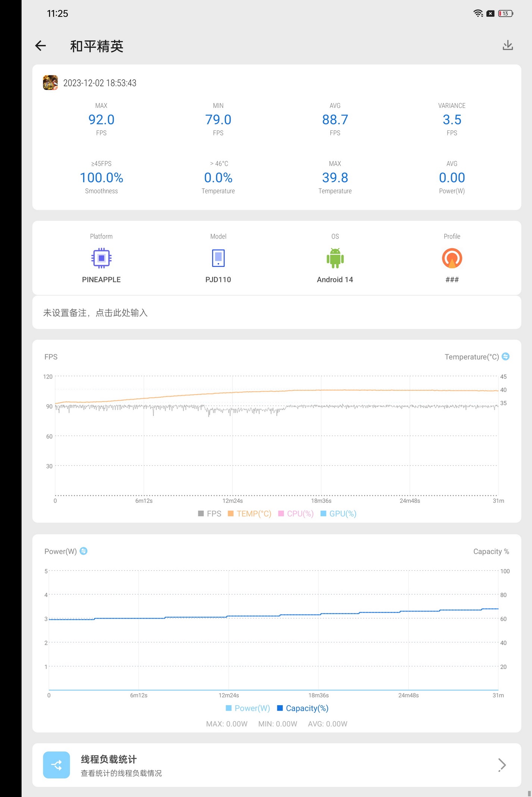Tap the MAX: 0.00W power summary
532x797 pixels.
point(227,724)
